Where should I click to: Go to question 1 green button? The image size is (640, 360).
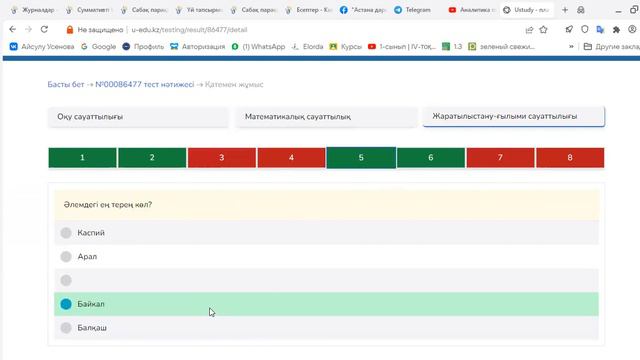pos(82,158)
